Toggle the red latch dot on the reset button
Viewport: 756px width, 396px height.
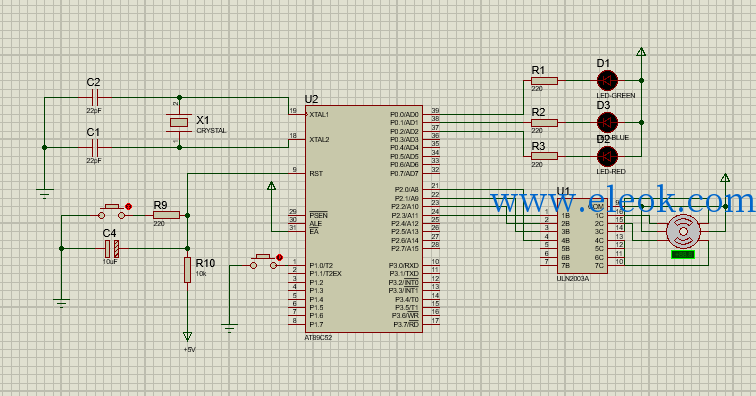128,206
